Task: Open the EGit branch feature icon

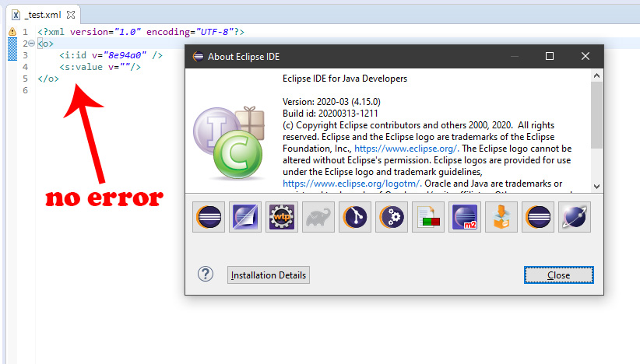Action: [355, 217]
